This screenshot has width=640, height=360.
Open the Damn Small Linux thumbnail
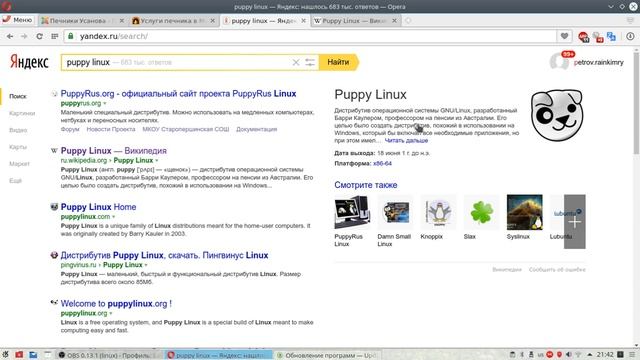(395, 212)
